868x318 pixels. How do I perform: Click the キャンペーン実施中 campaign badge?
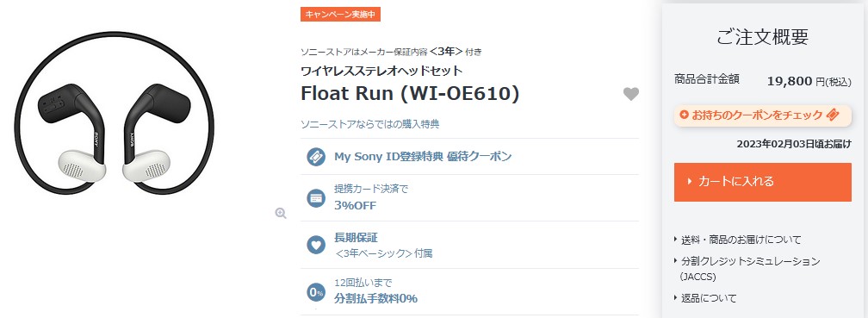(x=340, y=14)
